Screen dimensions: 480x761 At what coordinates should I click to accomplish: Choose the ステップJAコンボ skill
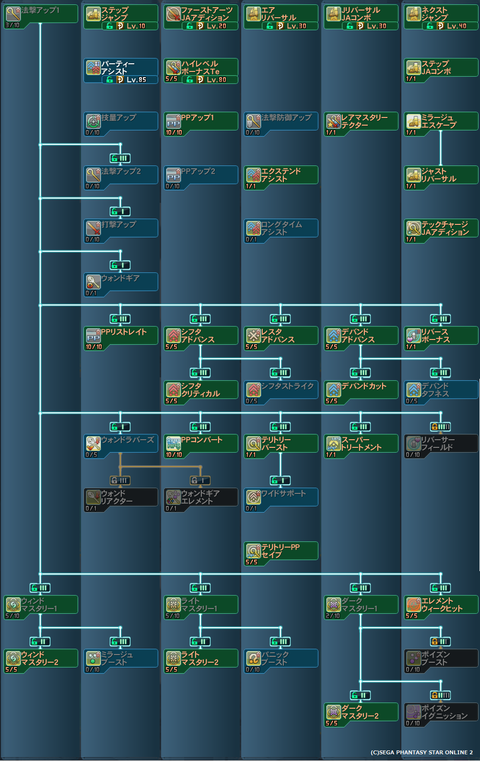tap(441, 70)
